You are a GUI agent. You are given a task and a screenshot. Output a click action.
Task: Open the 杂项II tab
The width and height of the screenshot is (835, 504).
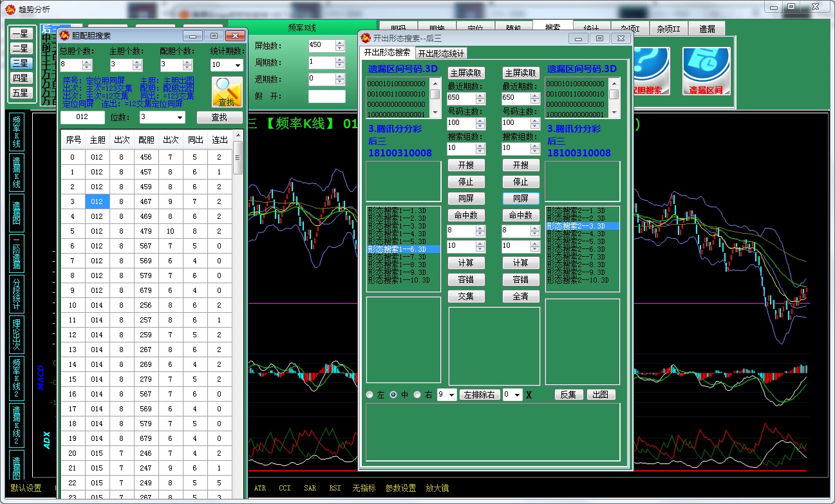click(669, 29)
